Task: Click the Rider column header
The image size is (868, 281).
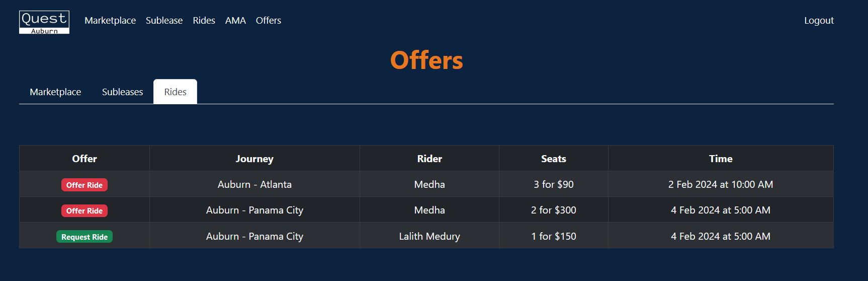Action: 429,159
